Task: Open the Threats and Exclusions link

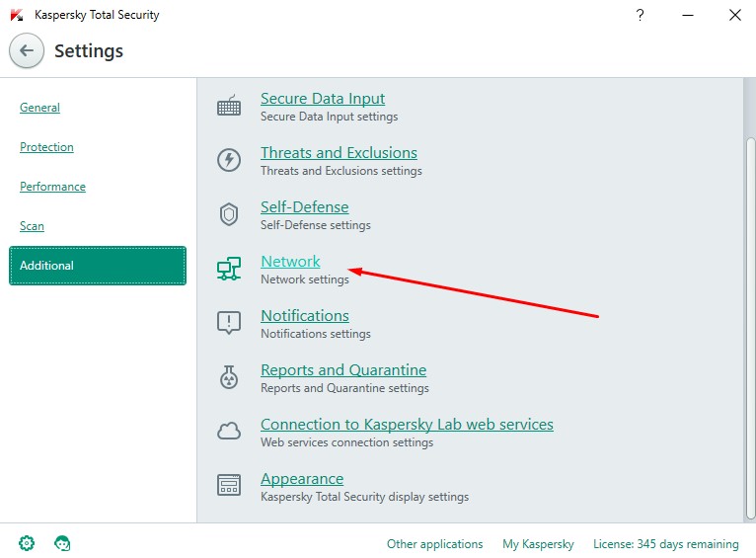Action: [339, 153]
